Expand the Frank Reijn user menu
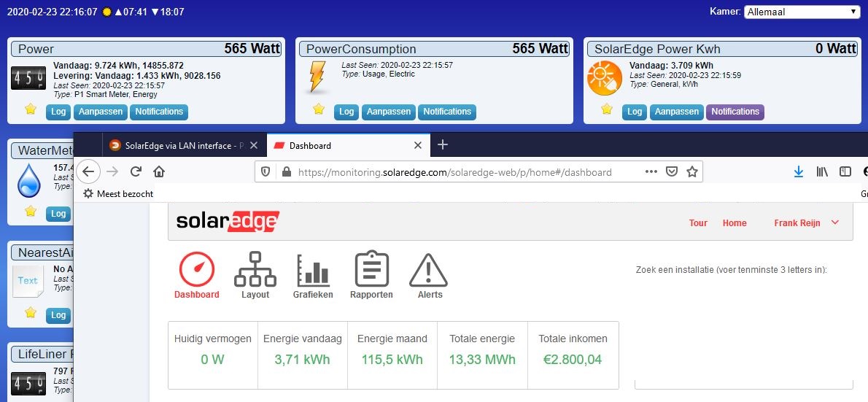 [x=807, y=223]
